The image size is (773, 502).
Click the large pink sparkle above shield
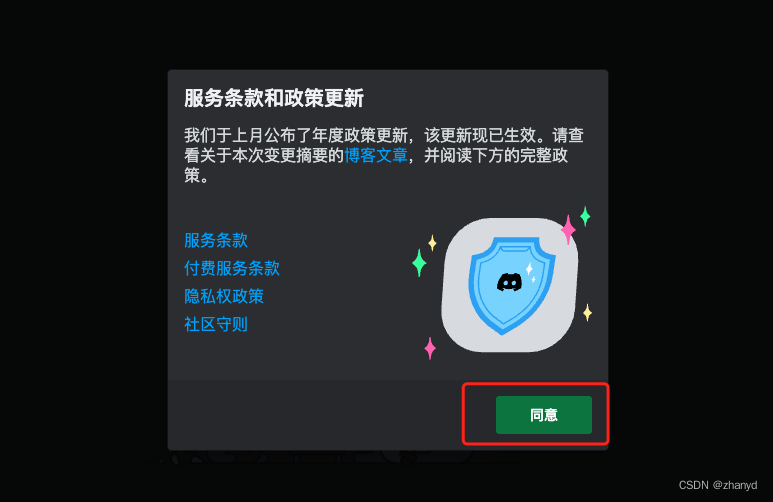(x=568, y=229)
